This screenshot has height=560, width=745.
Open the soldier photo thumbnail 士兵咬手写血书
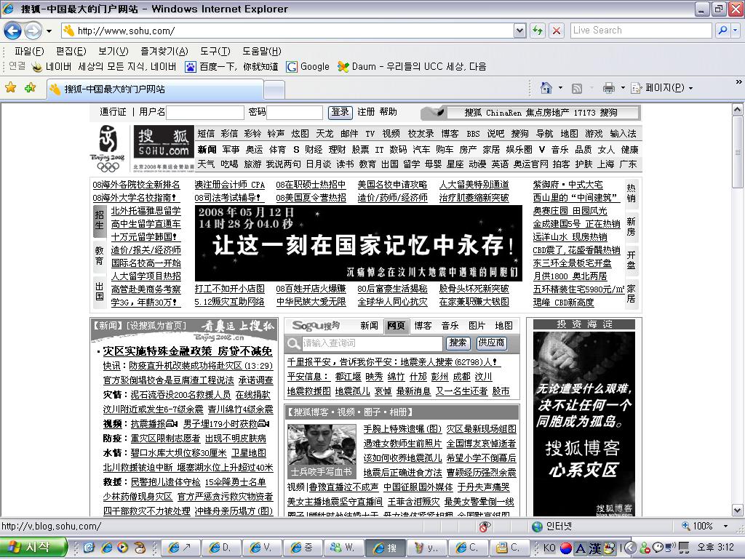pyautogui.click(x=321, y=451)
